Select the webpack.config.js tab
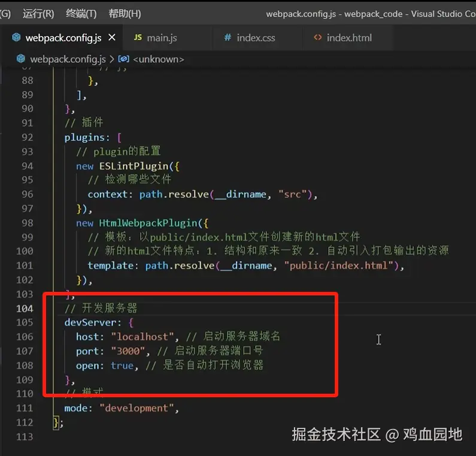The image size is (476, 456). tap(63, 38)
